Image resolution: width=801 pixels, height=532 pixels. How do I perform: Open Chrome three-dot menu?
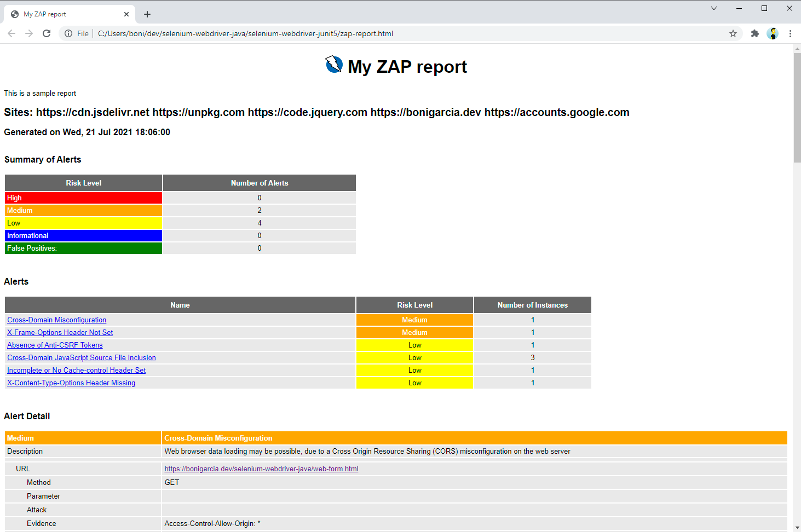click(790, 33)
